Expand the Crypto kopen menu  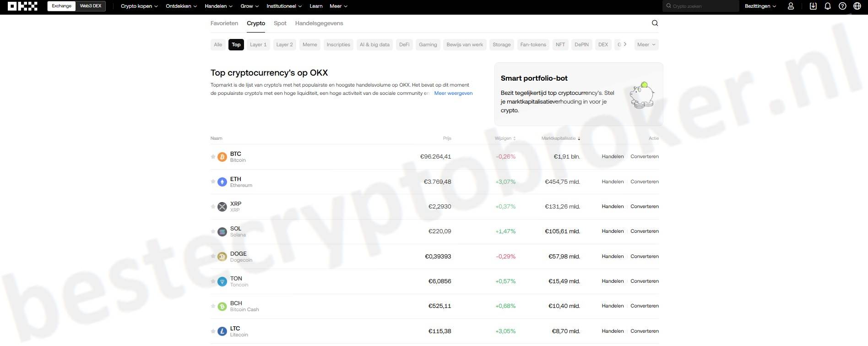point(139,6)
